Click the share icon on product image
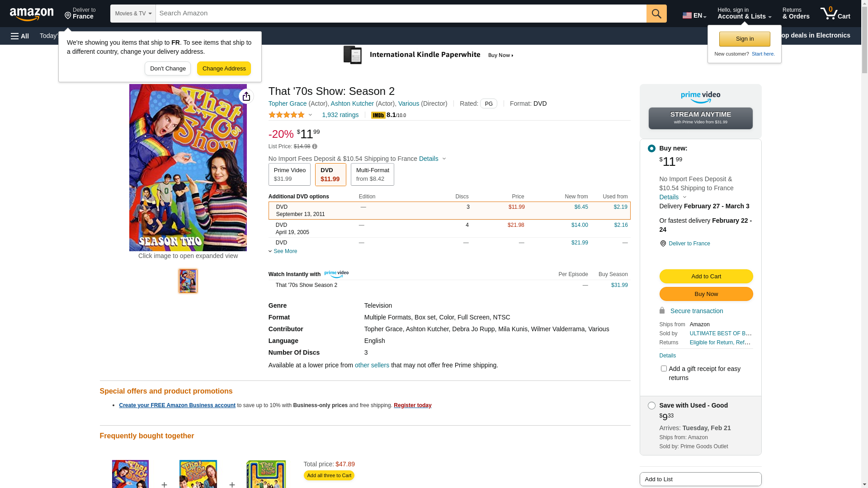The height and width of the screenshot is (488, 868). pos(246,96)
